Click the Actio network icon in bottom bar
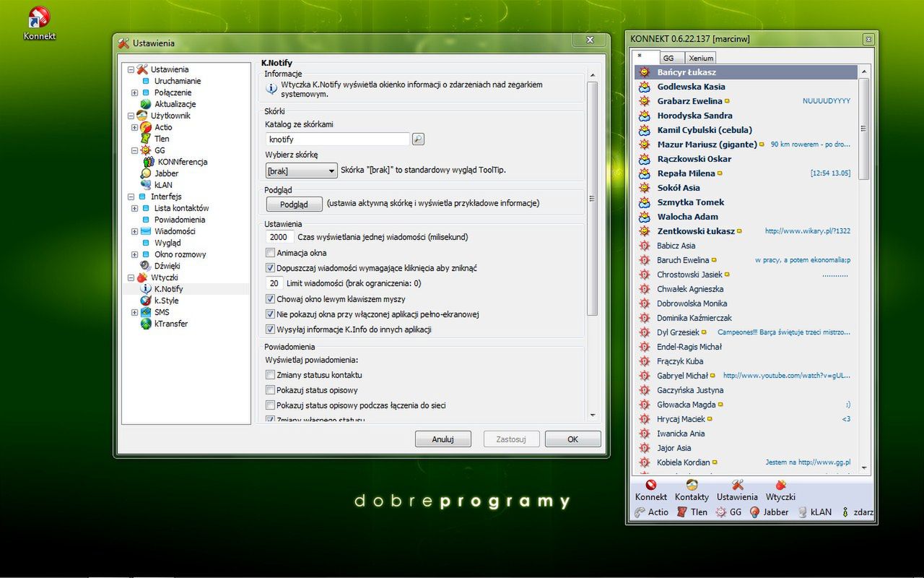The width and height of the screenshot is (924, 578). tap(640, 512)
